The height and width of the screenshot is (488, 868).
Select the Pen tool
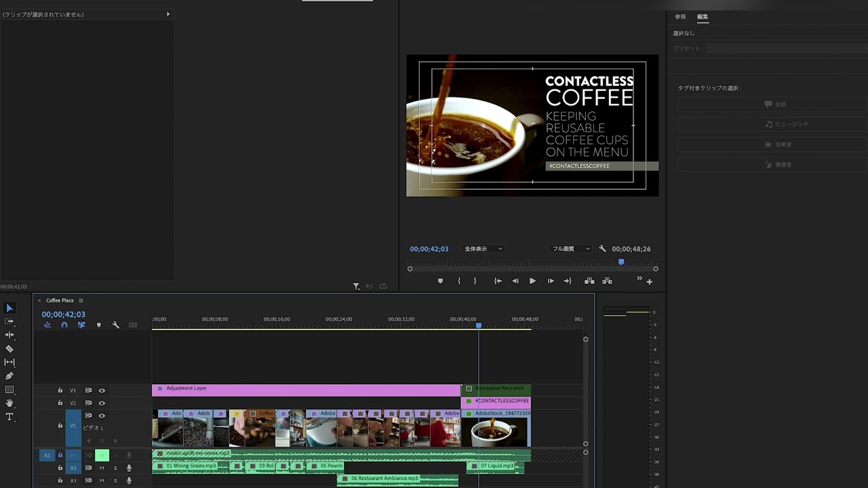tap(9, 376)
